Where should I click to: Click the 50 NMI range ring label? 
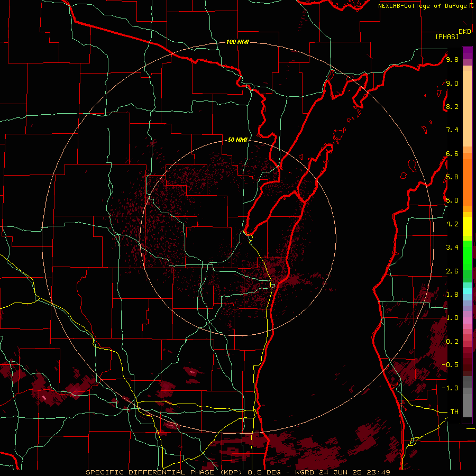[x=237, y=140]
